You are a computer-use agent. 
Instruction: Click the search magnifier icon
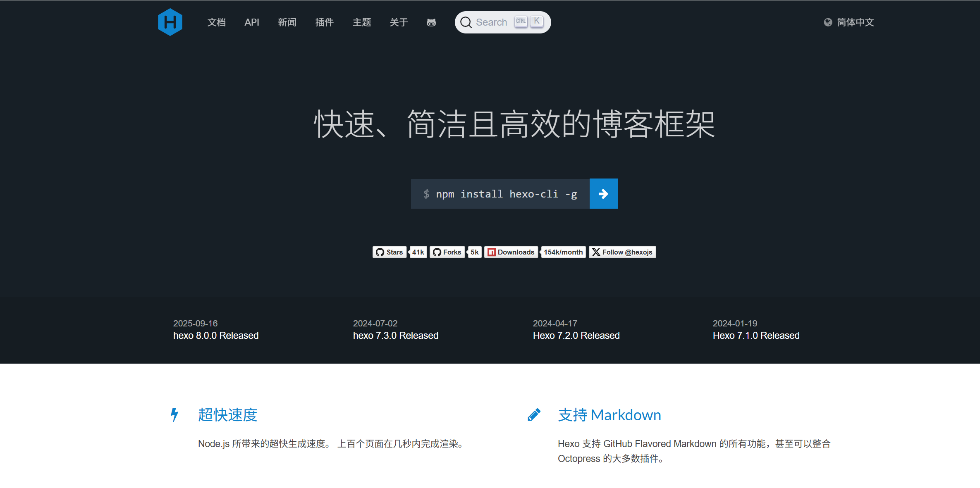click(x=466, y=22)
